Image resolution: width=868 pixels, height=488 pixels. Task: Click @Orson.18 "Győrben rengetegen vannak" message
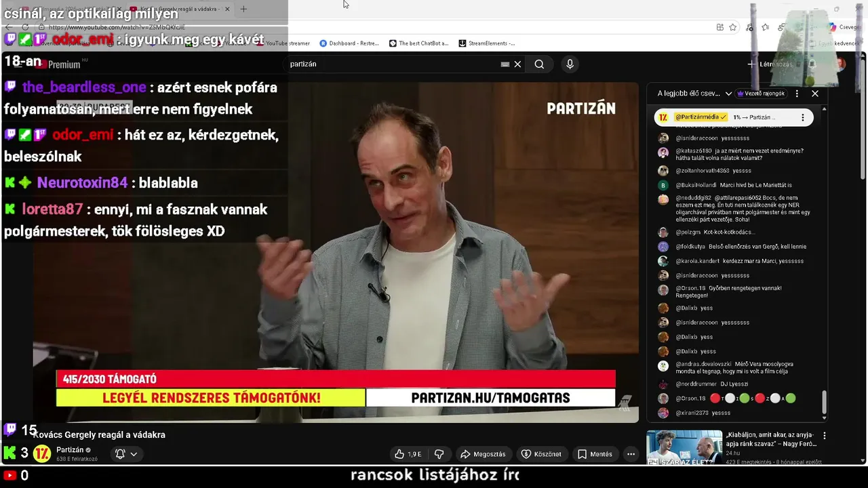[736, 292]
